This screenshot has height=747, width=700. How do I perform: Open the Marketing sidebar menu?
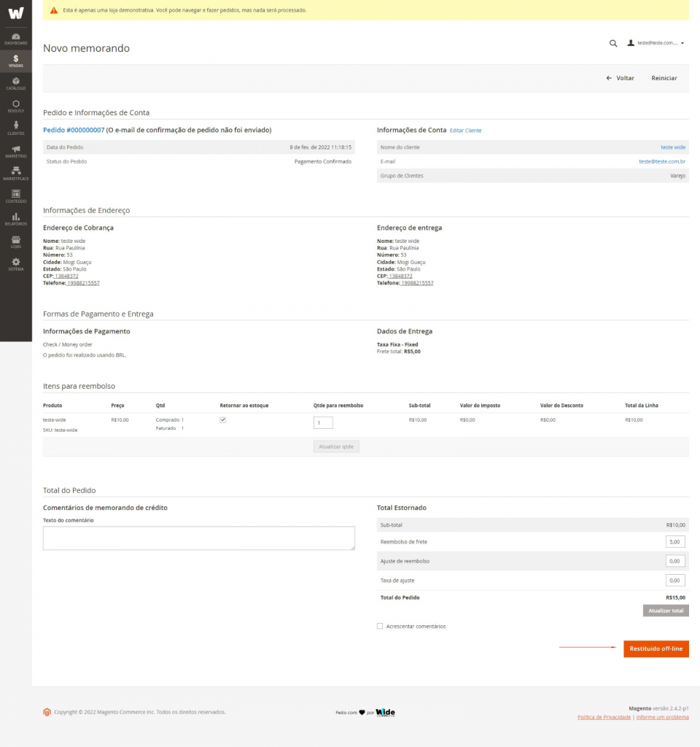tap(16, 152)
